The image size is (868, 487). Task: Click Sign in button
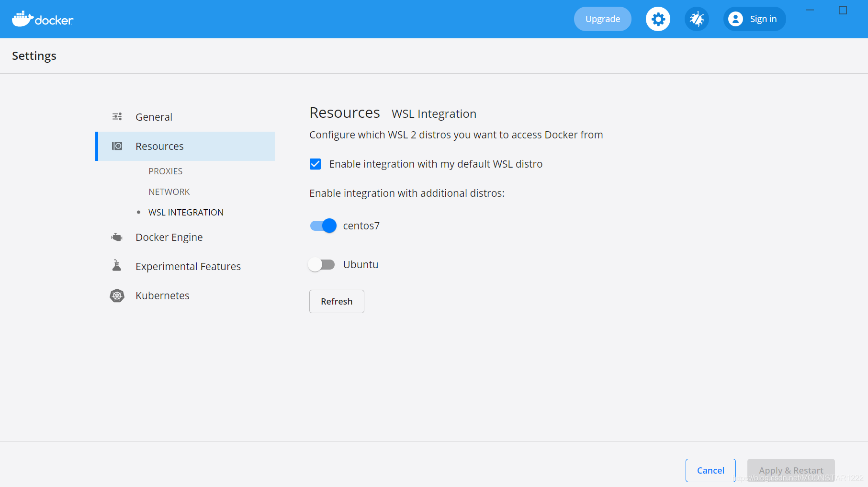[755, 19]
